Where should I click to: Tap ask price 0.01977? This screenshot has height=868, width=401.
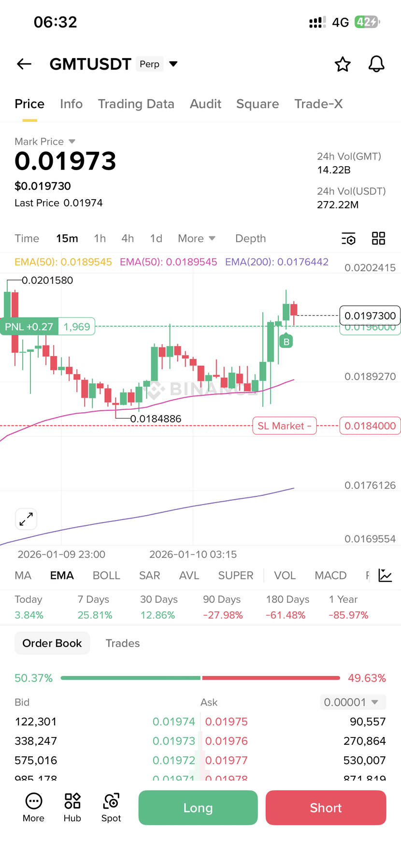[x=227, y=760]
